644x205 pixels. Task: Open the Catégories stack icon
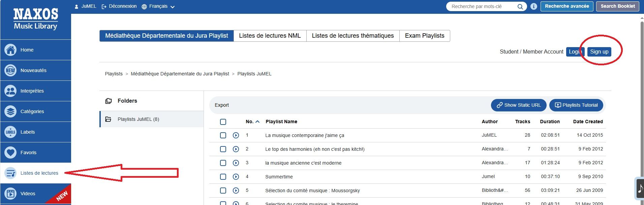tap(10, 111)
